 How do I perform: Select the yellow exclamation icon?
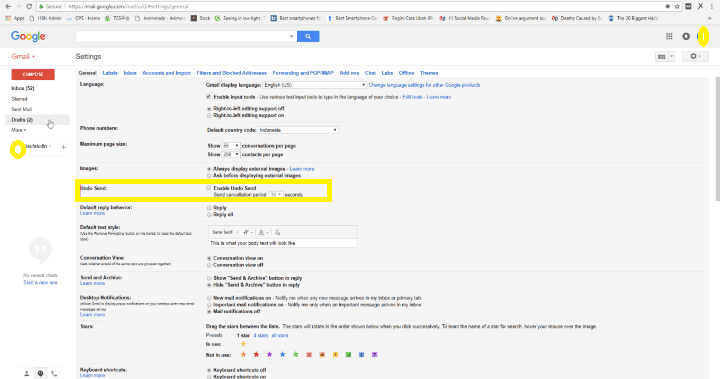click(x=335, y=355)
